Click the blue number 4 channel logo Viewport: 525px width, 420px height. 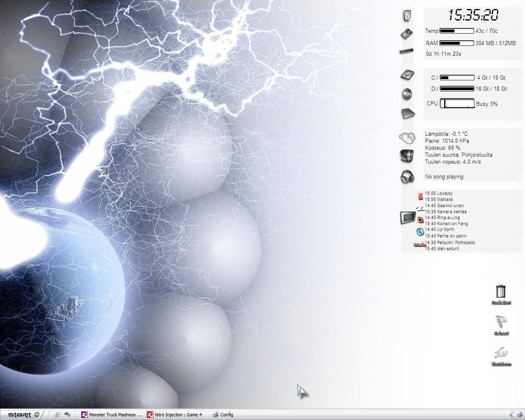[x=420, y=232]
